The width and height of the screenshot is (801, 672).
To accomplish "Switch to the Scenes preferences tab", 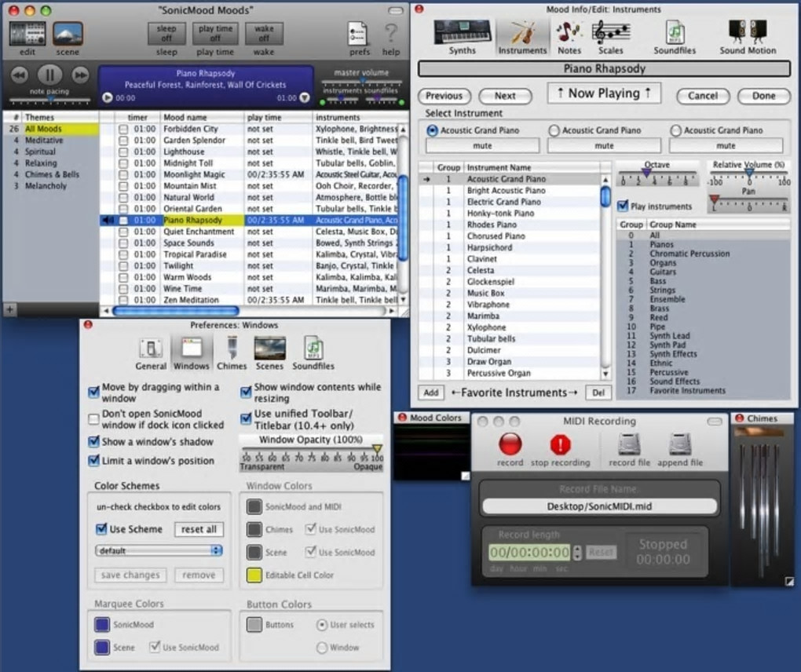I will [269, 349].
